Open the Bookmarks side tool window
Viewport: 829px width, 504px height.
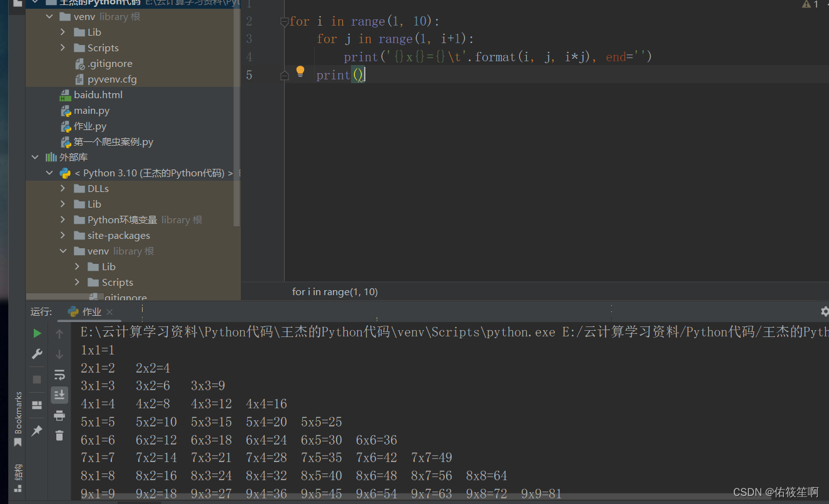pos(18,418)
